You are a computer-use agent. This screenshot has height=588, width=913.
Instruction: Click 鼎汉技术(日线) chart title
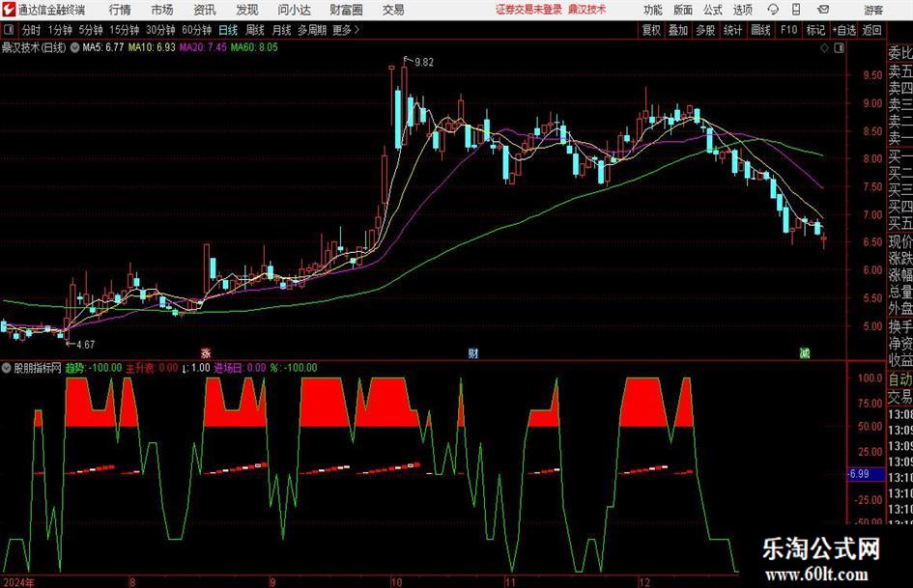coord(34,47)
